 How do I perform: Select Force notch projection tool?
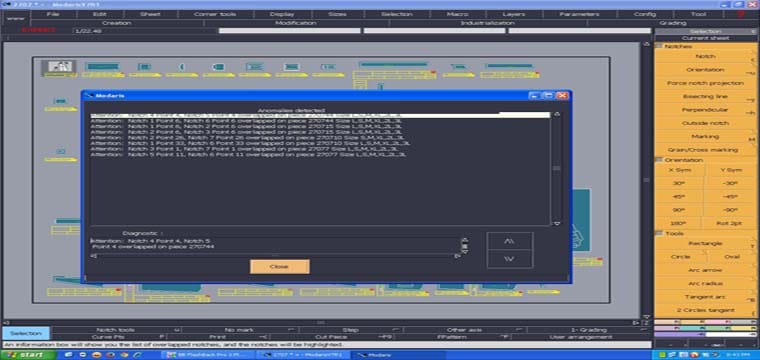(705, 83)
